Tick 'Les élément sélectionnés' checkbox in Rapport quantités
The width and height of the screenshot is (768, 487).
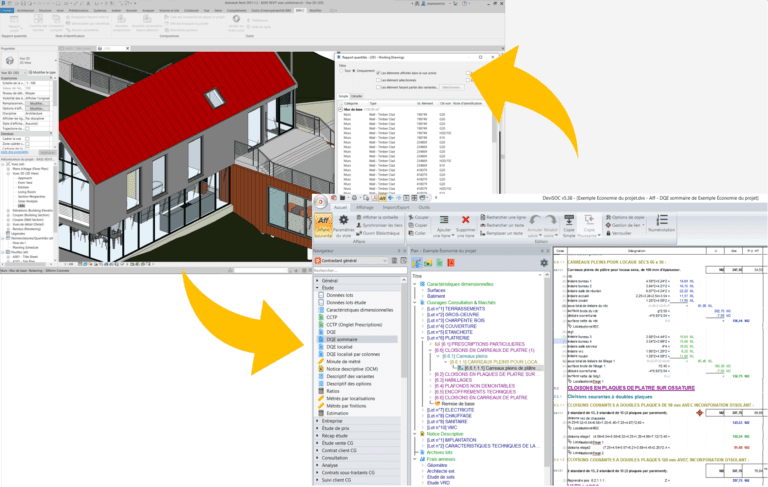pos(378,80)
